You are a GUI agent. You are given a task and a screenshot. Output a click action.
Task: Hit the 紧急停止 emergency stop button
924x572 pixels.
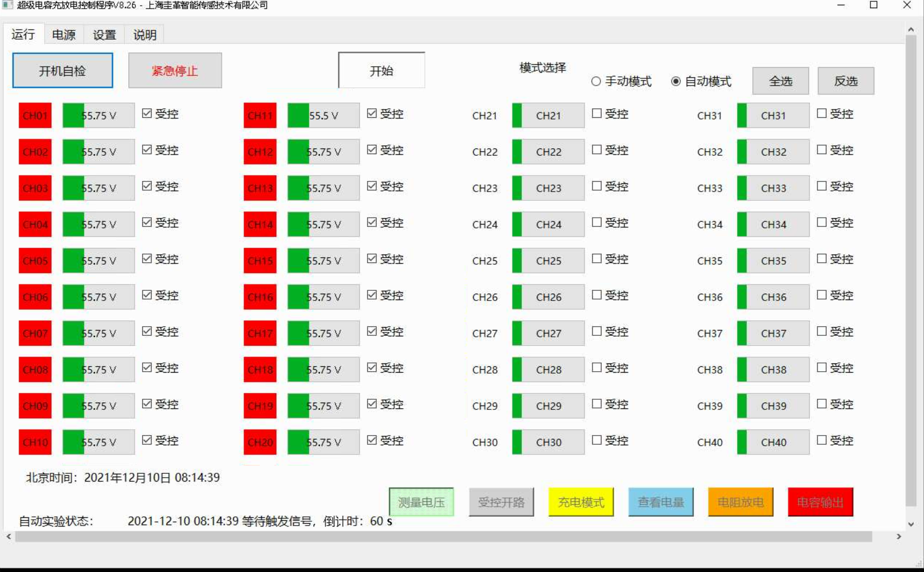click(x=175, y=71)
